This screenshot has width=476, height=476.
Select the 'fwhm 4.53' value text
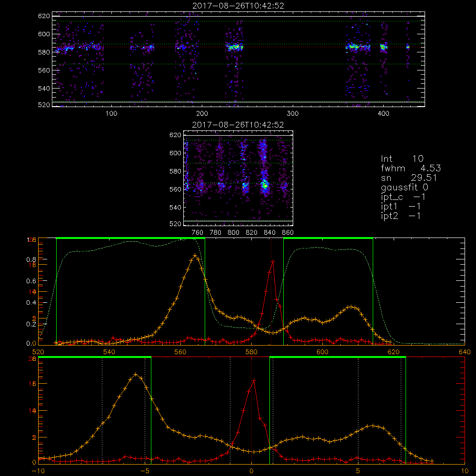pos(411,169)
